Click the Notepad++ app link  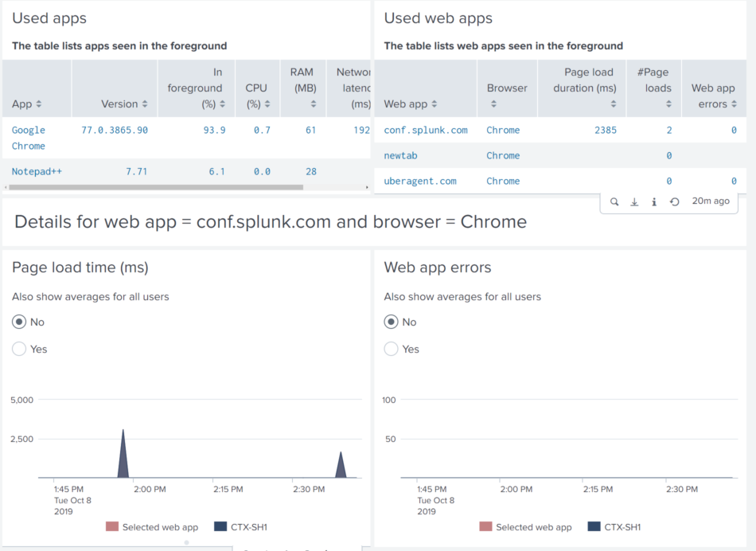pyautogui.click(x=35, y=171)
